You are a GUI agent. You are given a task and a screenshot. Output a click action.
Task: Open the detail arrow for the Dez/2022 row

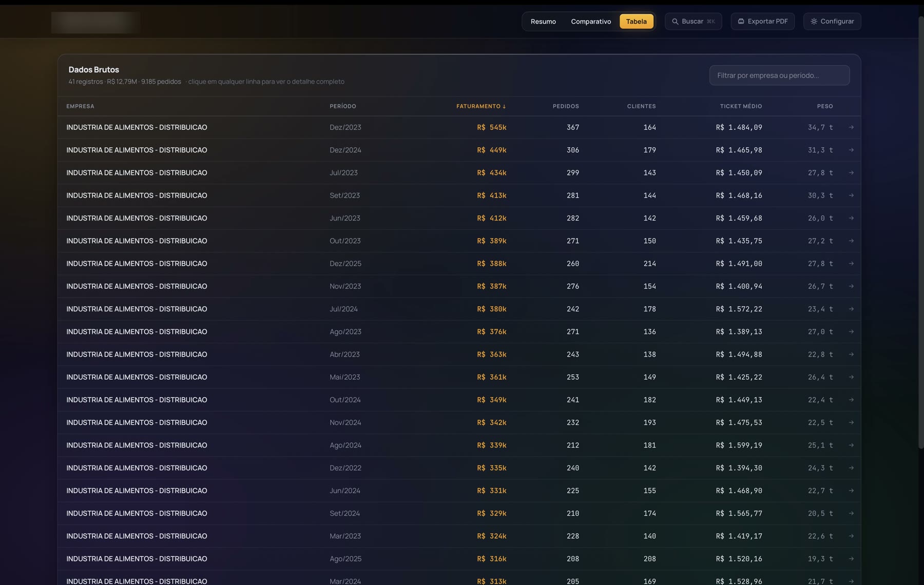851,468
